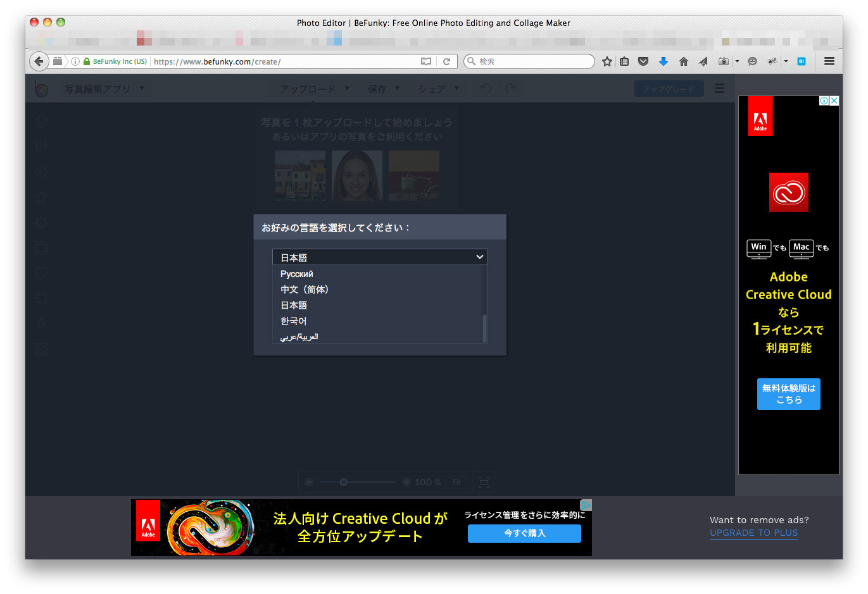868x594 pixels.
Task: Reload the page with the refresh icon
Action: coord(446,61)
